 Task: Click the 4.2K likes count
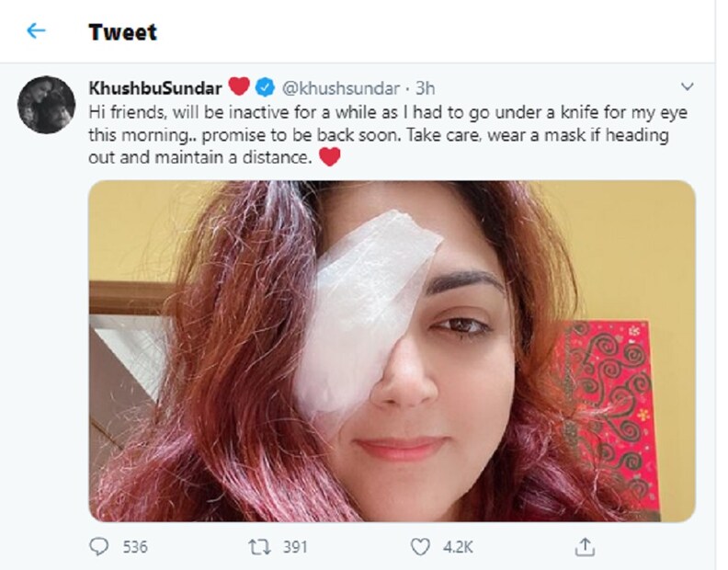[x=458, y=547]
